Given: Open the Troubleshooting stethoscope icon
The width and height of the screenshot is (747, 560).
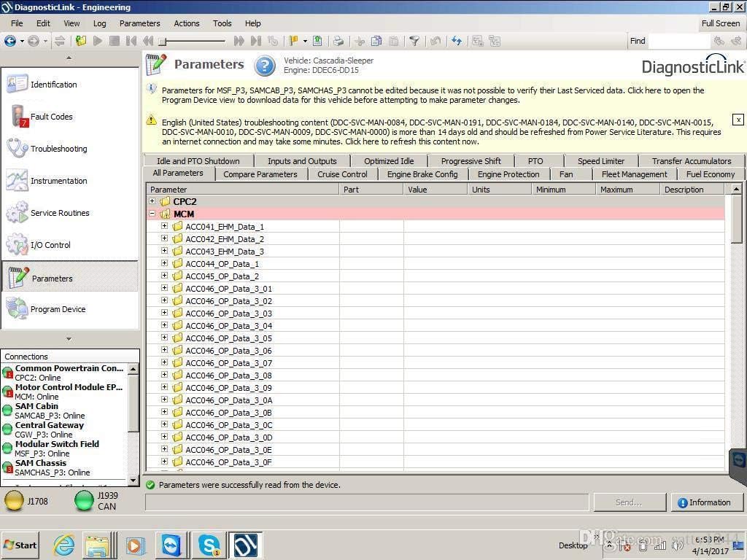Looking at the screenshot, I should point(17,149).
